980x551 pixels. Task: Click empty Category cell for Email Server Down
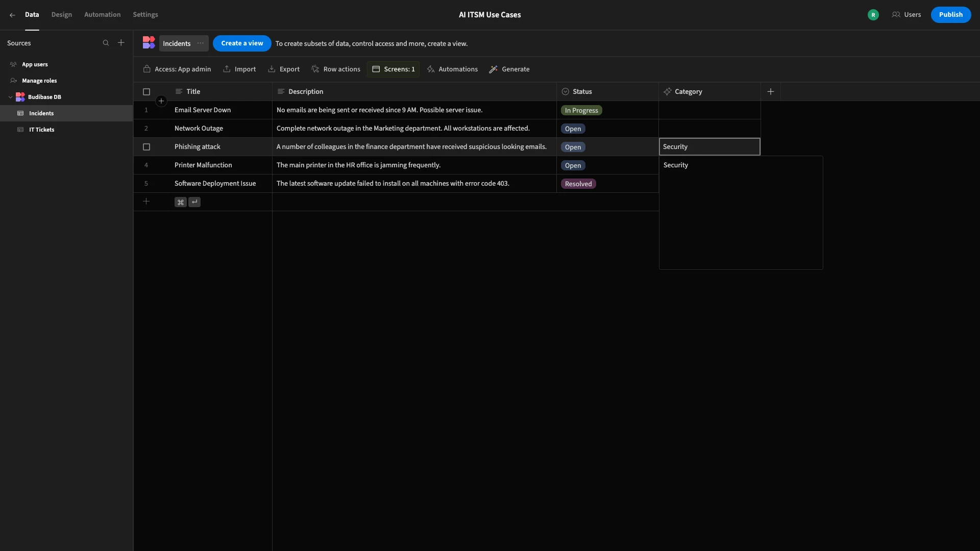pyautogui.click(x=709, y=110)
